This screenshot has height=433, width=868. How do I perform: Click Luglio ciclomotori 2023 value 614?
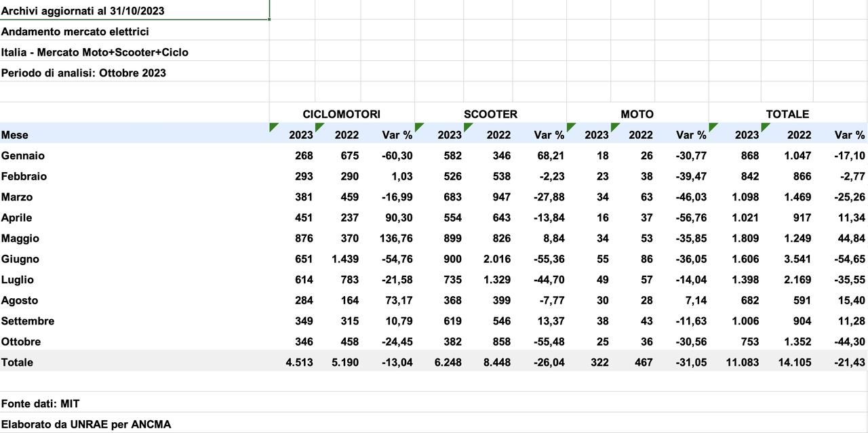tap(304, 279)
